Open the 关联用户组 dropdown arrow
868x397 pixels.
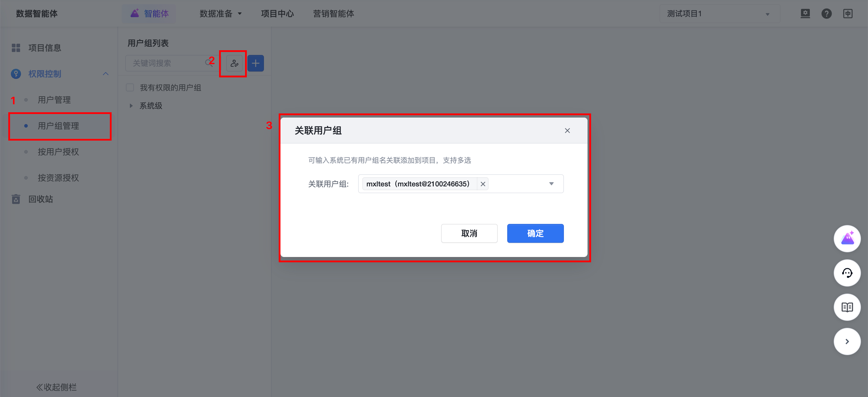point(551,184)
